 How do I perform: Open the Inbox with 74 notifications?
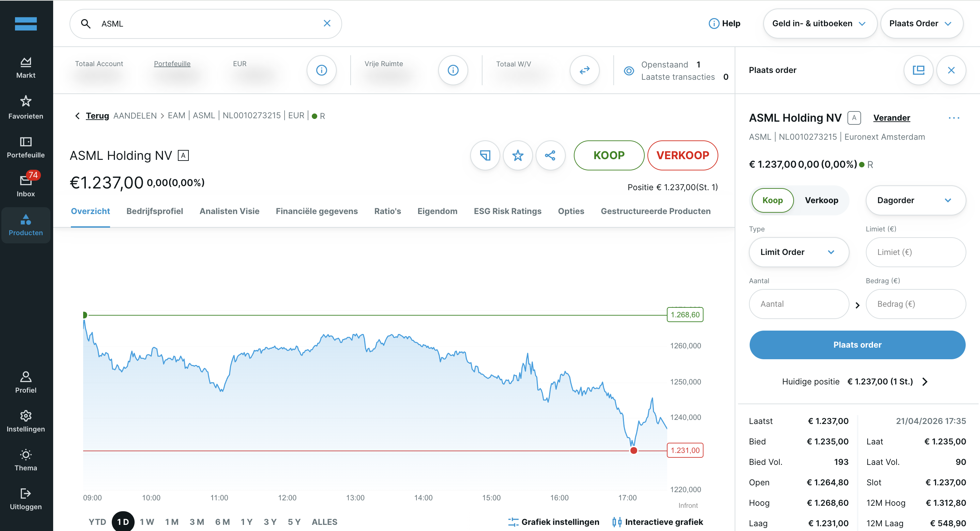[x=26, y=185]
